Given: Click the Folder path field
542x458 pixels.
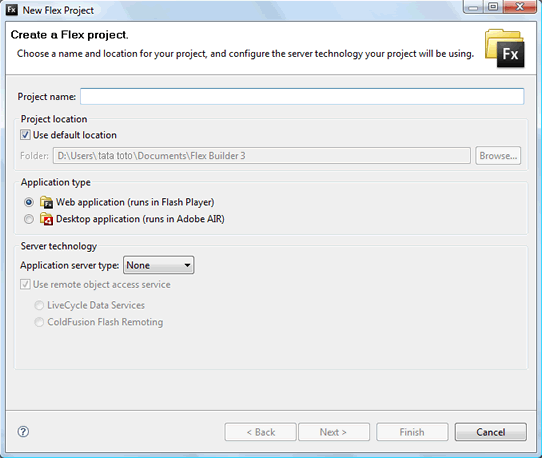Looking at the screenshot, I should click(x=262, y=156).
